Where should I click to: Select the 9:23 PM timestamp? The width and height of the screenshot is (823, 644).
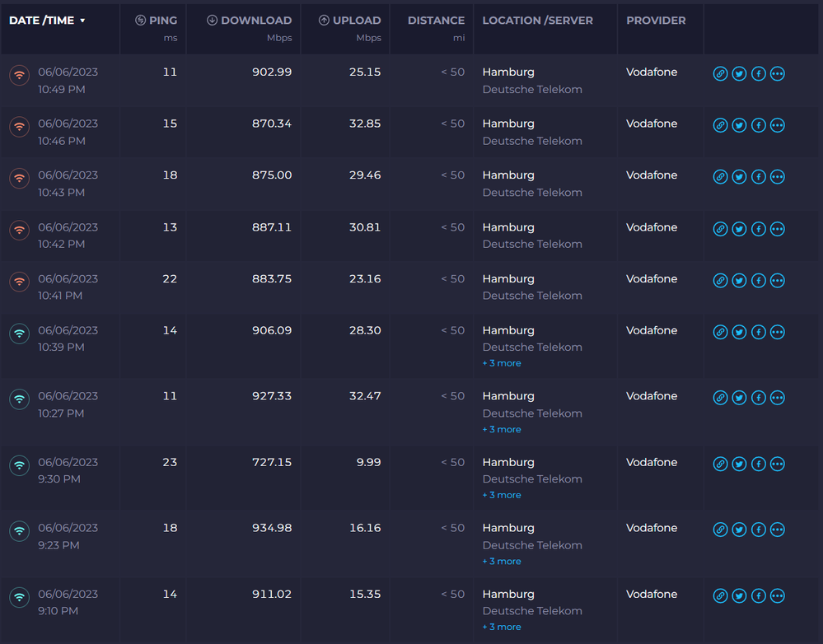[58, 545]
